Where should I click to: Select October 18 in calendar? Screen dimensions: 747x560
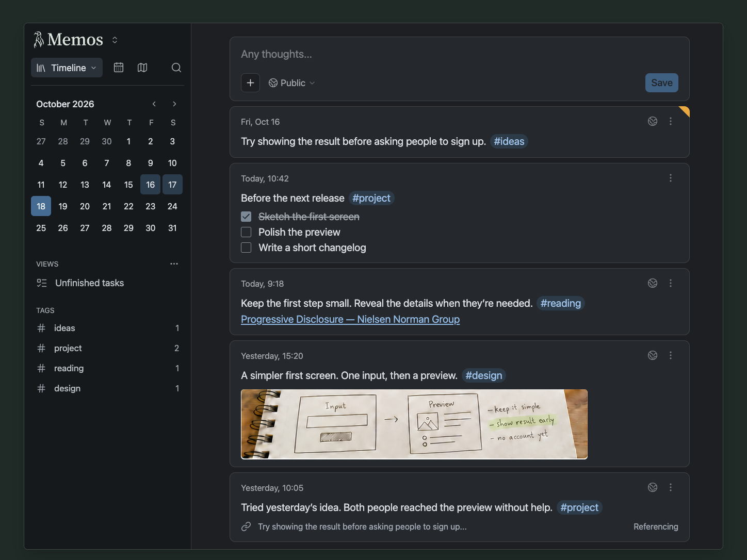point(41,206)
